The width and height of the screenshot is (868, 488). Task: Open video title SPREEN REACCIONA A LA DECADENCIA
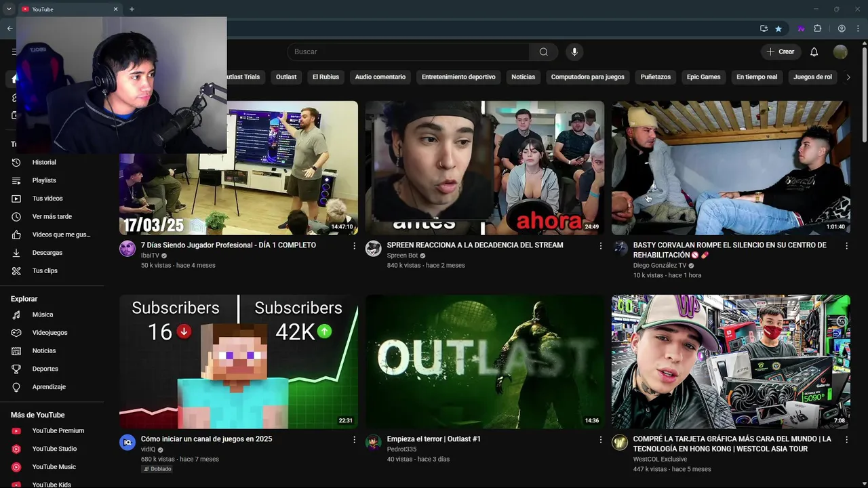(475, 245)
